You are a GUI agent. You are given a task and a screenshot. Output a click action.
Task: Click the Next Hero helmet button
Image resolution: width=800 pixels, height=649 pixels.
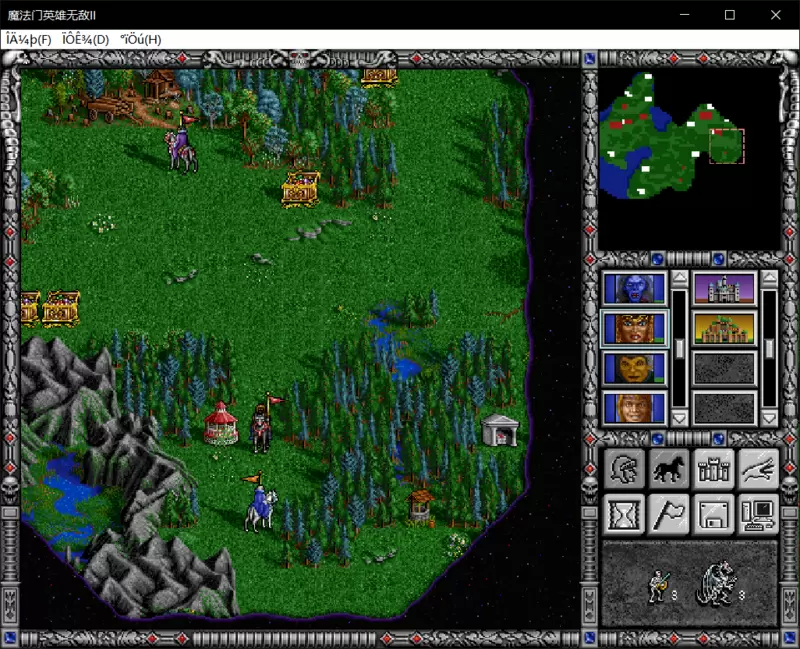[x=624, y=468]
